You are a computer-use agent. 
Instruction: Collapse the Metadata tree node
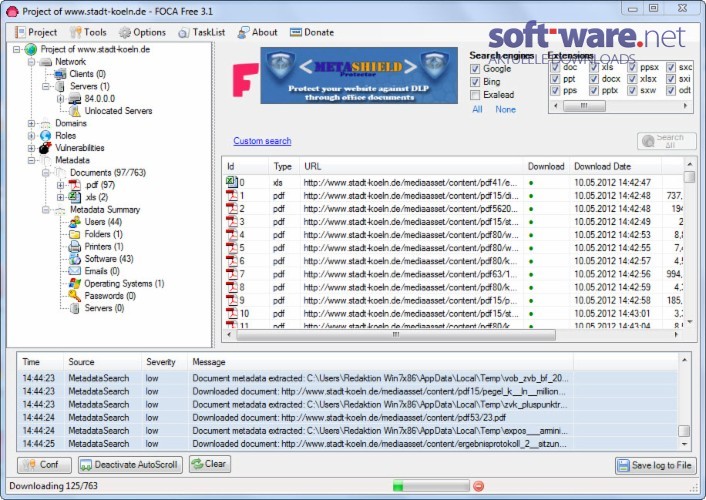31,160
